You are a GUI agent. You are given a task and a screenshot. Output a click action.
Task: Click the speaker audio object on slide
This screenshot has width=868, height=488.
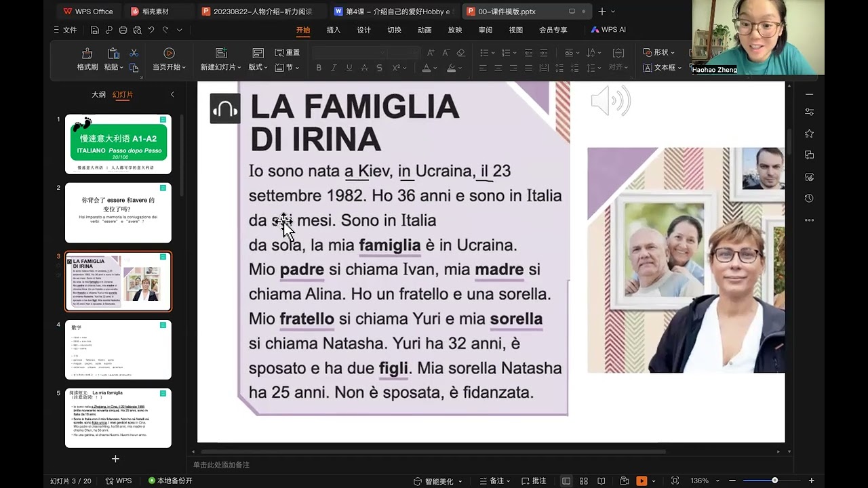click(x=610, y=102)
